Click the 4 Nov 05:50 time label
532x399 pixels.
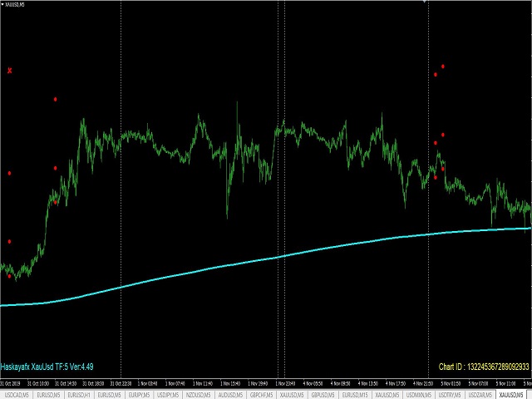tap(313, 384)
